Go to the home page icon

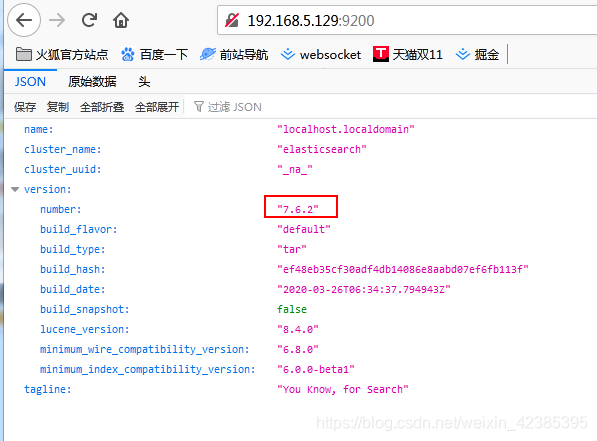(121, 20)
